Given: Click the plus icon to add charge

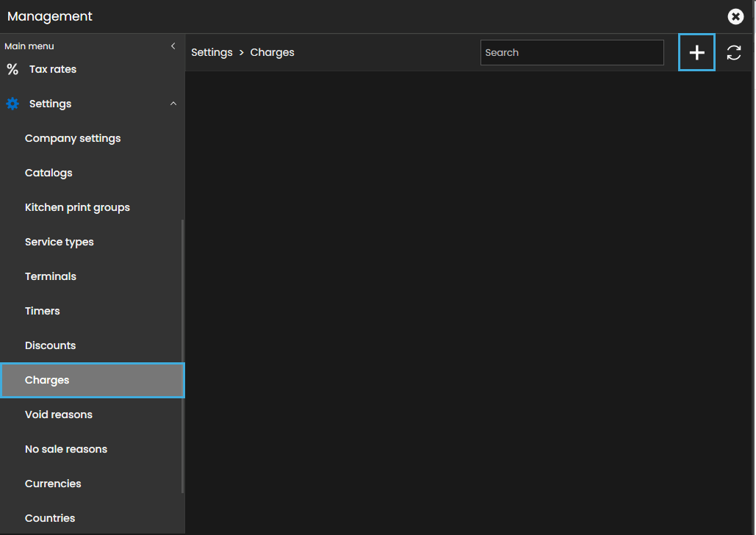Looking at the screenshot, I should (696, 53).
